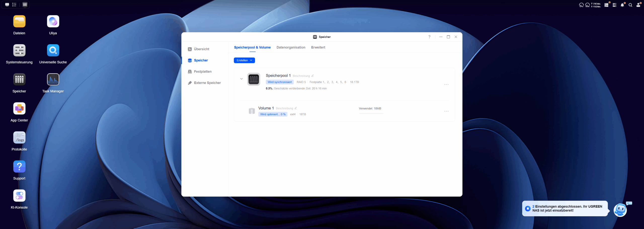
Task: Open Universelle Suche app
Action: (x=53, y=51)
